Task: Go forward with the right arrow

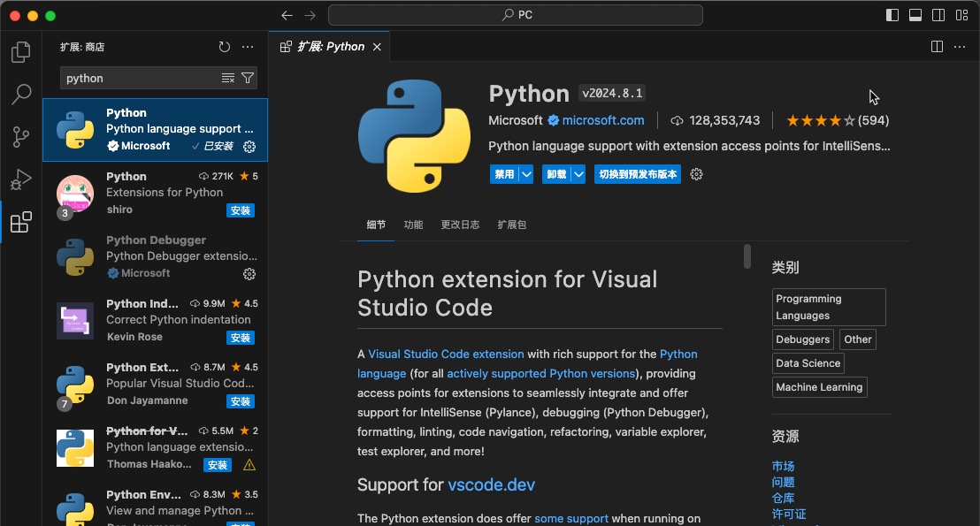Action: [x=310, y=16]
